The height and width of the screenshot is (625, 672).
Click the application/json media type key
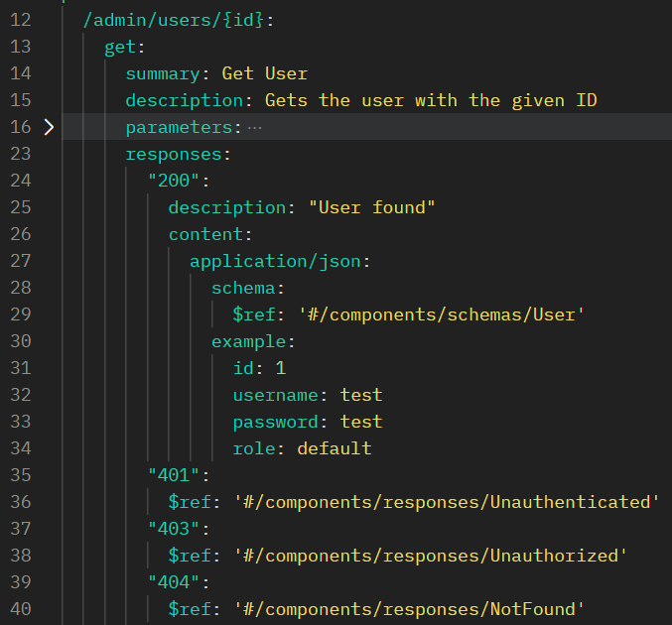pos(280,261)
